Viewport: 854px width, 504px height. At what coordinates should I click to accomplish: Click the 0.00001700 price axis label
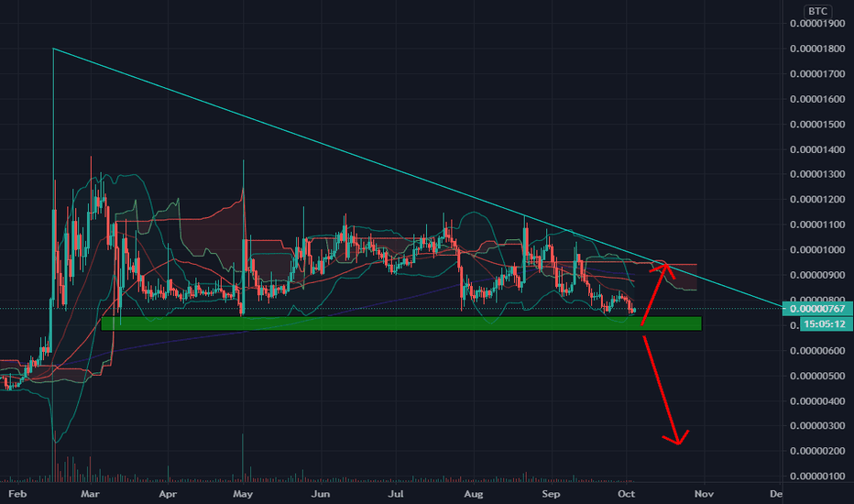tap(817, 74)
